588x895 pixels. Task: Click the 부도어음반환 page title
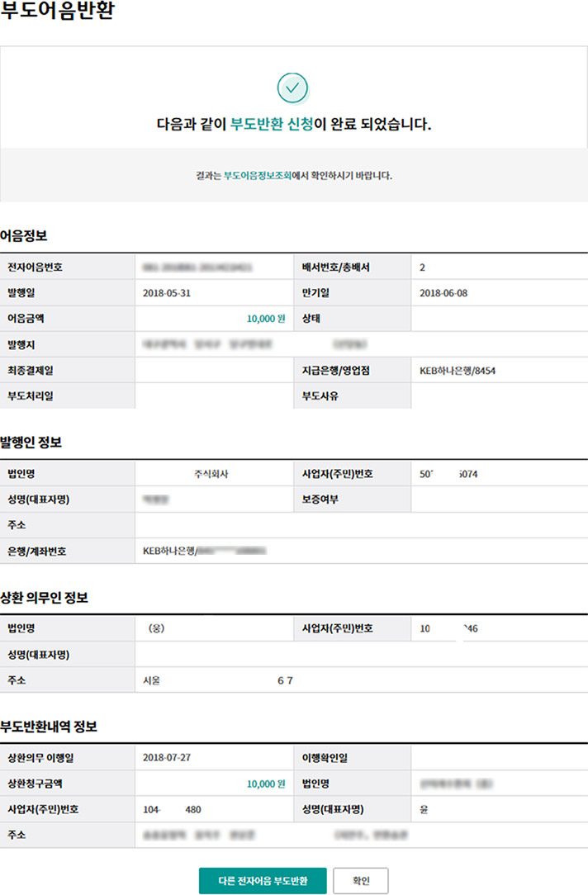(x=57, y=16)
